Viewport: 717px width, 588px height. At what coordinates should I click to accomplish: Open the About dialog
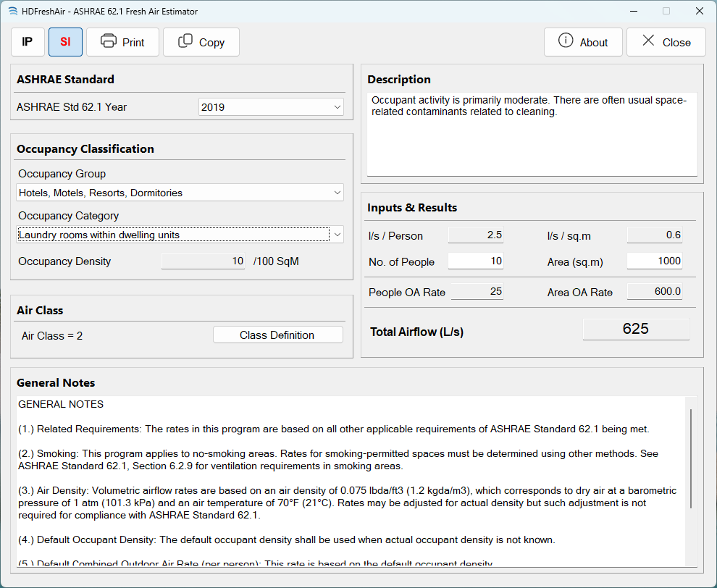583,42
